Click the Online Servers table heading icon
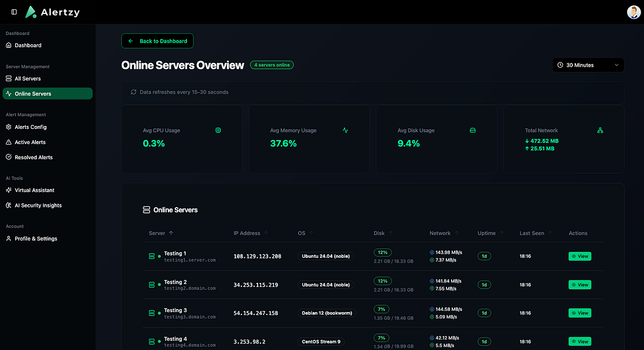The width and height of the screenshot is (644, 350). pos(146,210)
